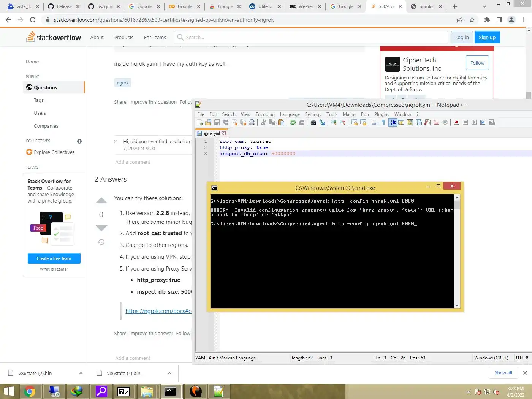Click Windows Start button on taskbar
The height and width of the screenshot is (399, 532).
tap(9, 391)
